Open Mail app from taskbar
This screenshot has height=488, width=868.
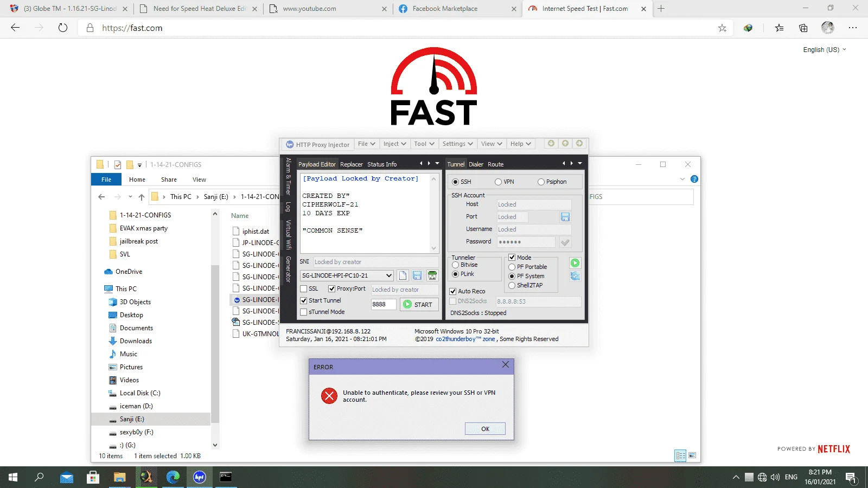pos(66,477)
